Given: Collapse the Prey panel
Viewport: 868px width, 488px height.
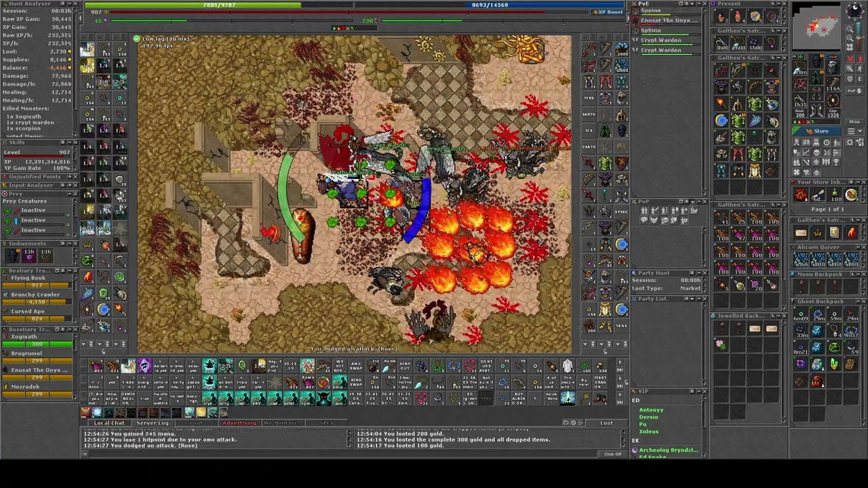Looking at the screenshot, I should point(70,194).
